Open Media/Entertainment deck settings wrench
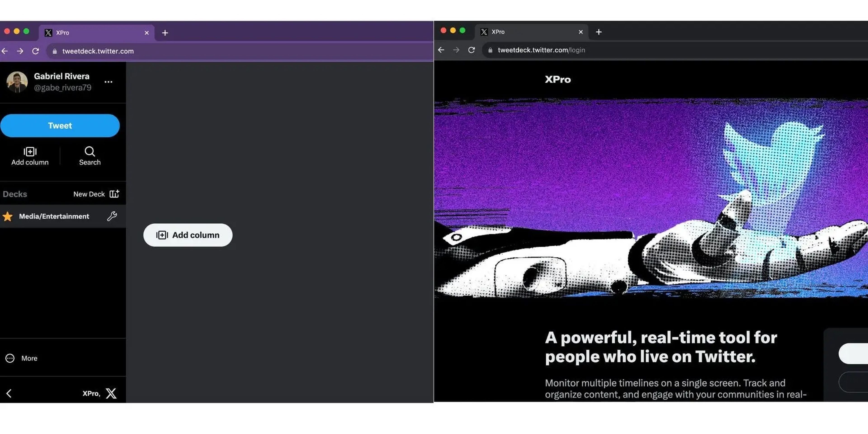The image size is (868, 434). point(112,216)
